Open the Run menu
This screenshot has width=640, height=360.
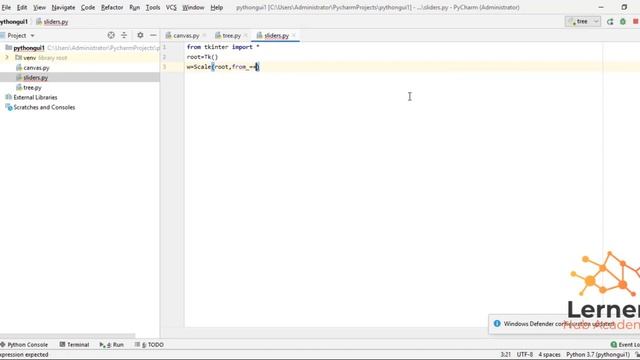tap(134, 7)
